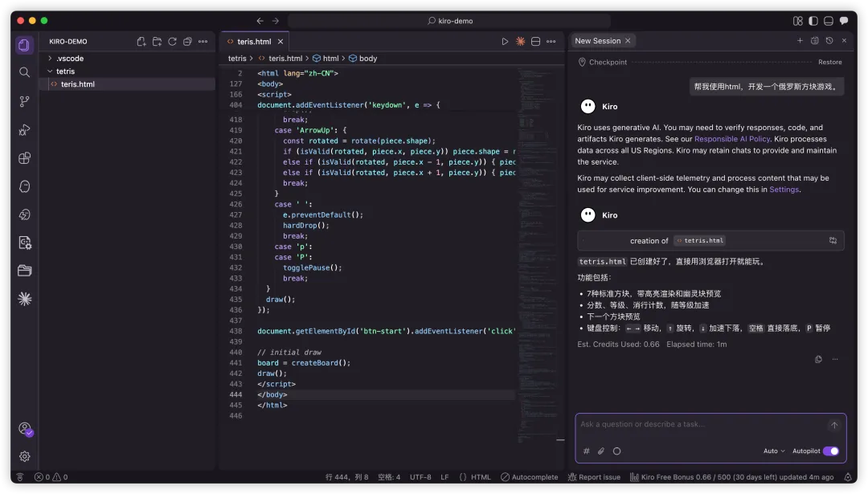
Task: Open the Responsible AI Policy link
Action: (732, 139)
